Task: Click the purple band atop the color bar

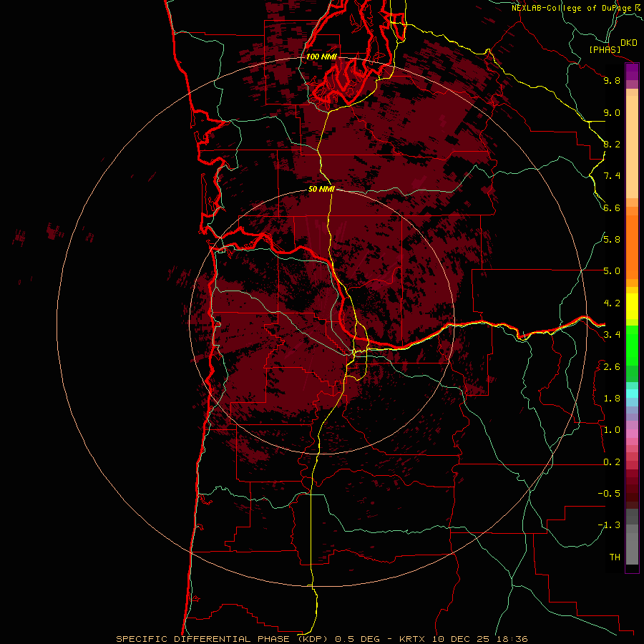Action: [632, 72]
